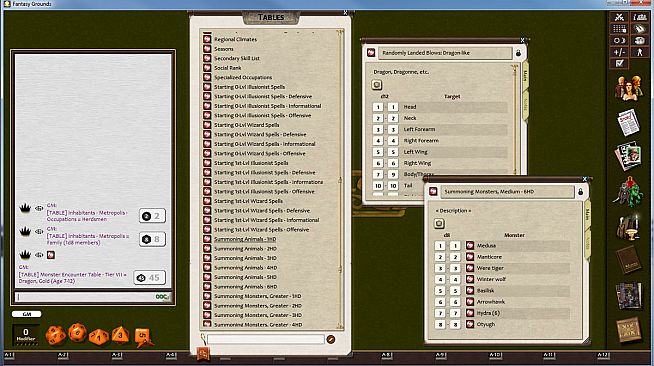Open Medusa monster link icon
This screenshot has width=654, height=366.
click(x=470, y=246)
